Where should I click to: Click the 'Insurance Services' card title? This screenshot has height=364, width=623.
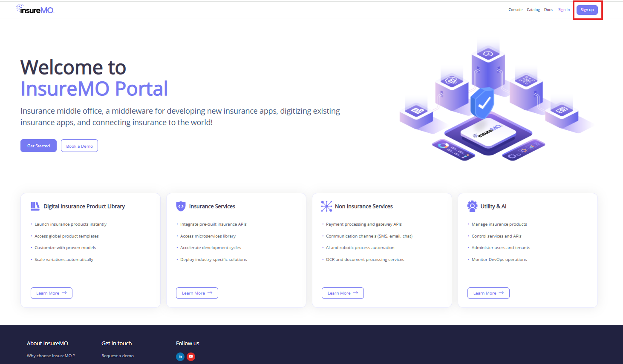(x=212, y=206)
